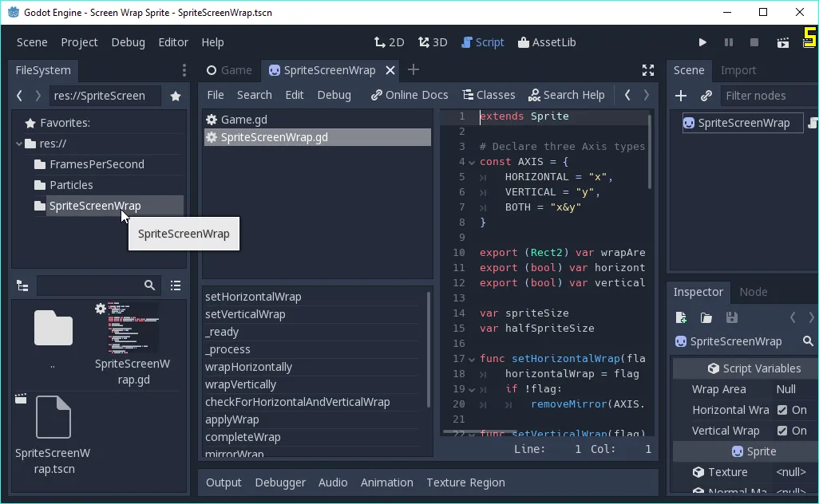Open script attached to SpriteScreenWrap node
The image size is (819, 504).
click(x=813, y=123)
